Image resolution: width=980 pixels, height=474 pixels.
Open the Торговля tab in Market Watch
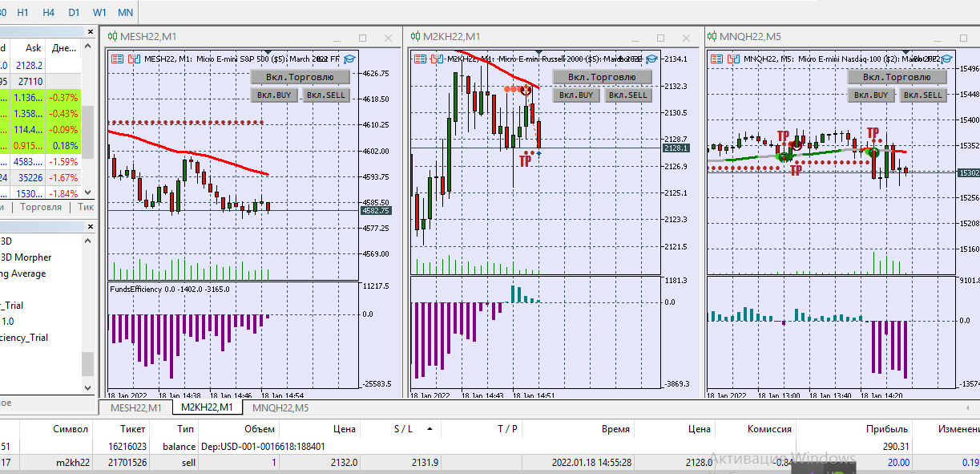40,207
